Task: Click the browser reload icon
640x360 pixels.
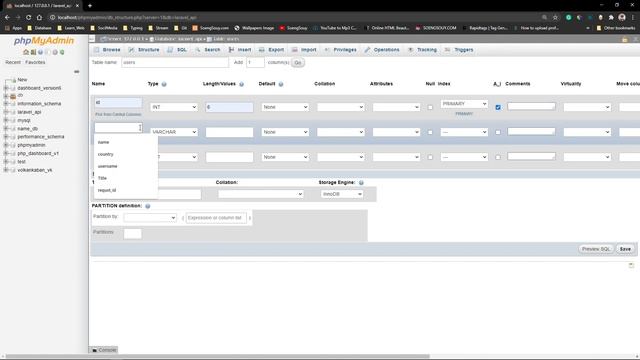Action: click(28, 18)
